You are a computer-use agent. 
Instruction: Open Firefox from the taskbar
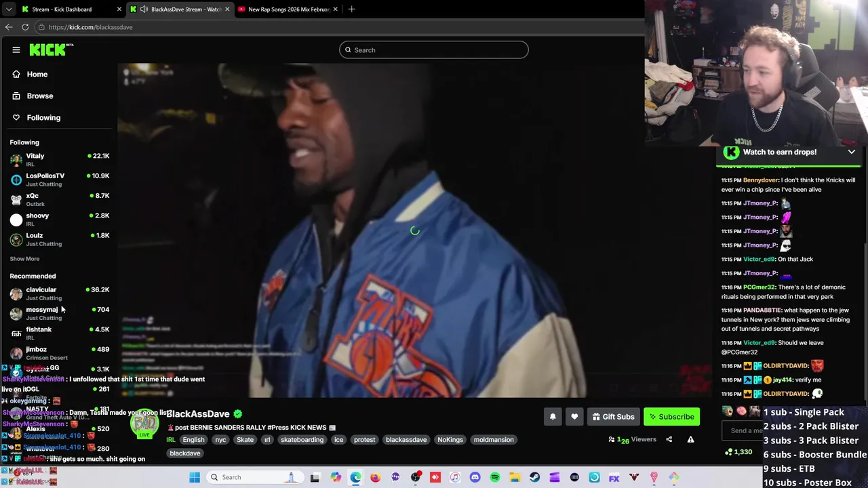point(375,477)
